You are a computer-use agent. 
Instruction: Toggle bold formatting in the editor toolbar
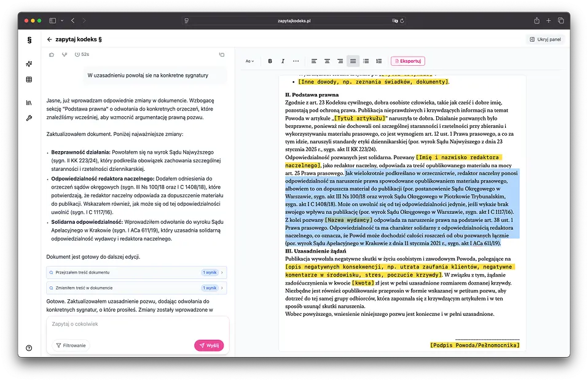pos(270,61)
